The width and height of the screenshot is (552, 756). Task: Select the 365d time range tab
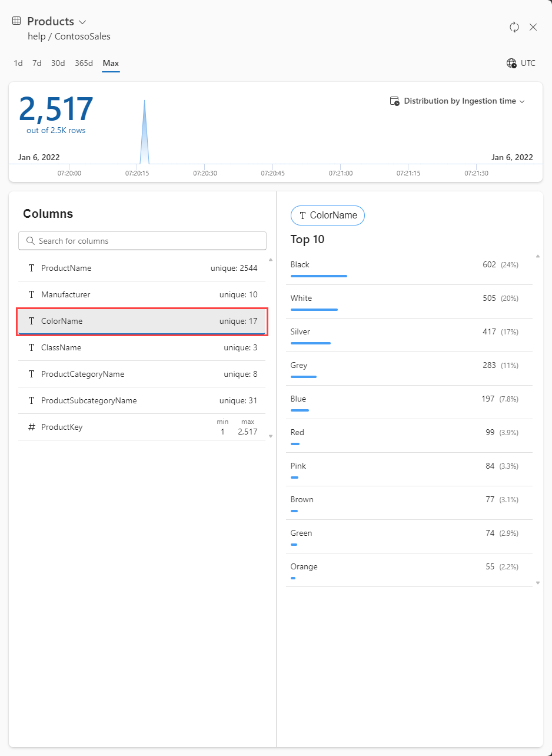[x=84, y=62]
